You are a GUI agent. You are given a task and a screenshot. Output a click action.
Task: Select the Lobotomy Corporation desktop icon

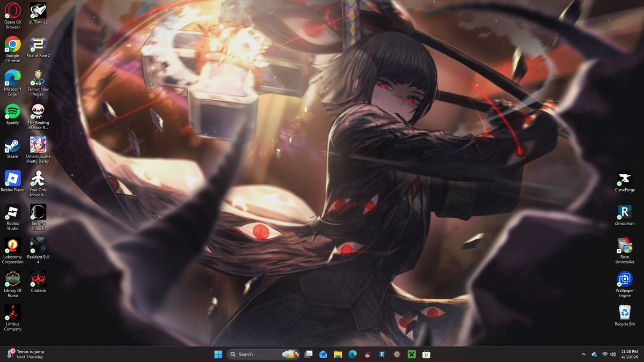(12, 251)
